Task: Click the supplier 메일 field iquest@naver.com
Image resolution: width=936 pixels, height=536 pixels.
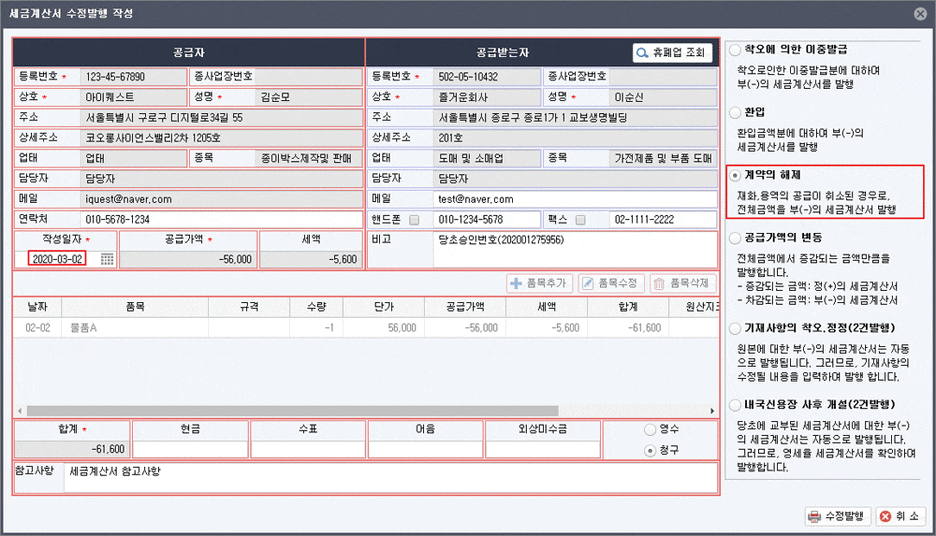Action: coord(221,199)
